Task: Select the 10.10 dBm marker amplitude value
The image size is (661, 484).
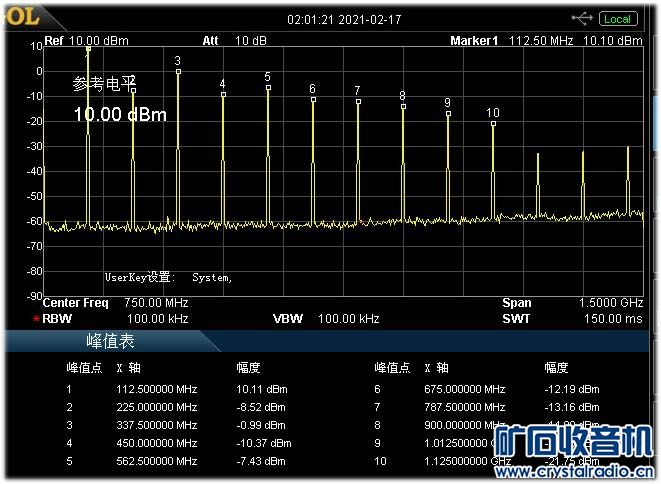Action: click(x=613, y=41)
